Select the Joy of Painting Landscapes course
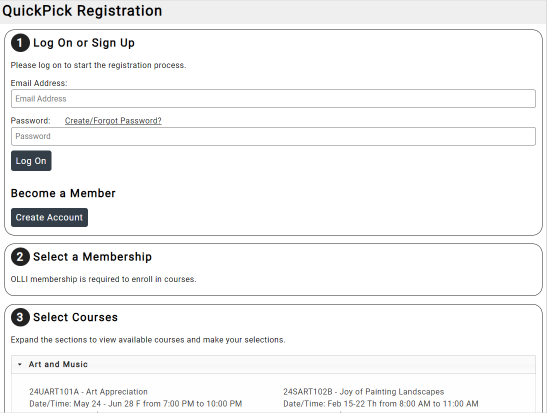Image resolution: width=547 pixels, height=413 pixels. tap(364, 392)
